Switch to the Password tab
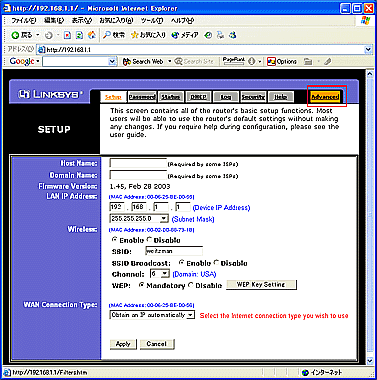 coord(142,97)
